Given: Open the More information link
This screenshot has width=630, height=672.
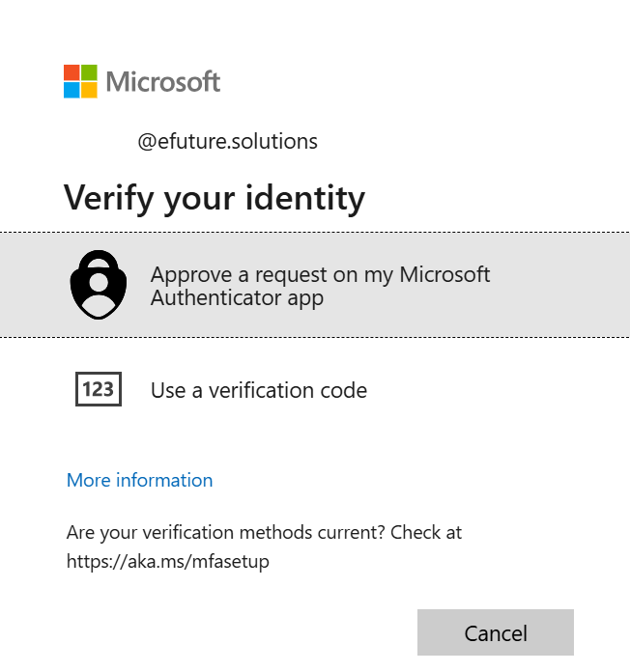Looking at the screenshot, I should pos(139,480).
